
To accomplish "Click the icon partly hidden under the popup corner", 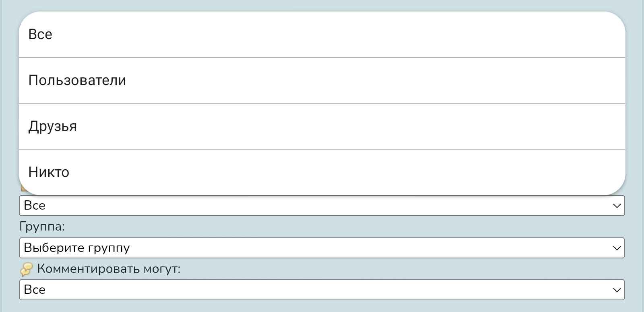I will click(x=23, y=189).
